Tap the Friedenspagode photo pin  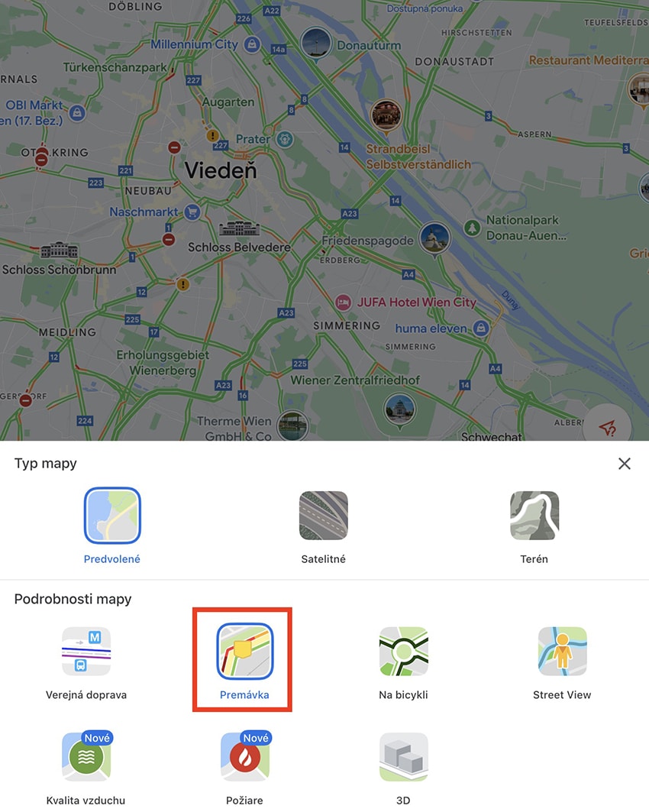click(x=434, y=239)
